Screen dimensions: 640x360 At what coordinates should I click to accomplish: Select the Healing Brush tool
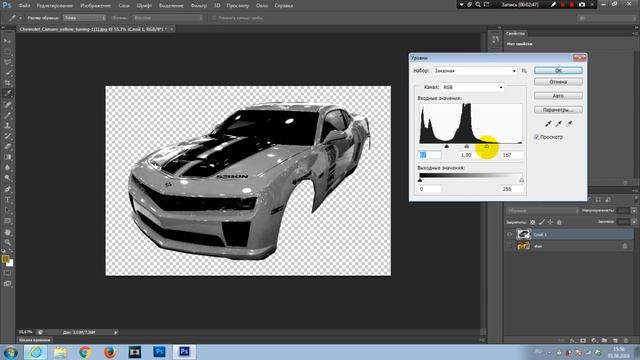[7, 104]
